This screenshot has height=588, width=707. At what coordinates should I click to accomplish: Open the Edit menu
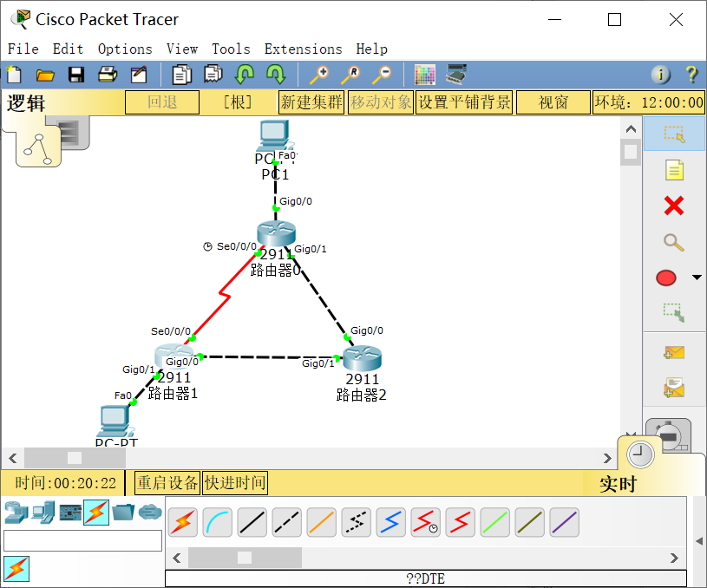tap(68, 49)
